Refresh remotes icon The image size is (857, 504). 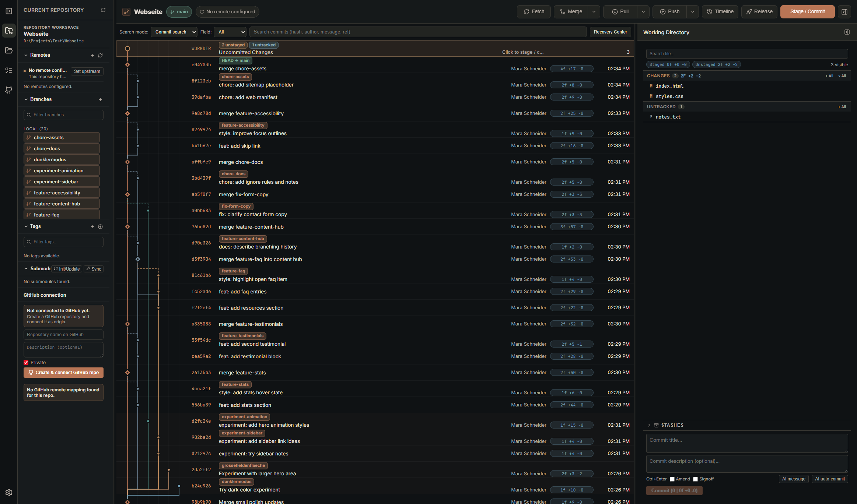click(100, 55)
